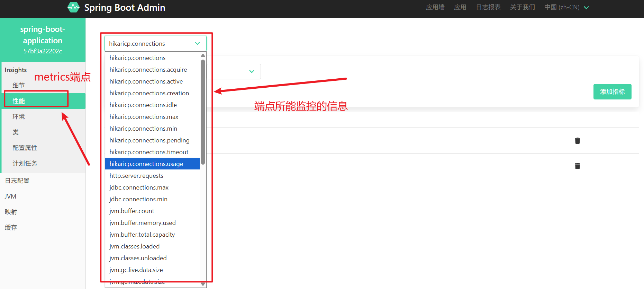Click the spring-boot-application header panel
The image size is (644, 289).
click(x=43, y=40)
